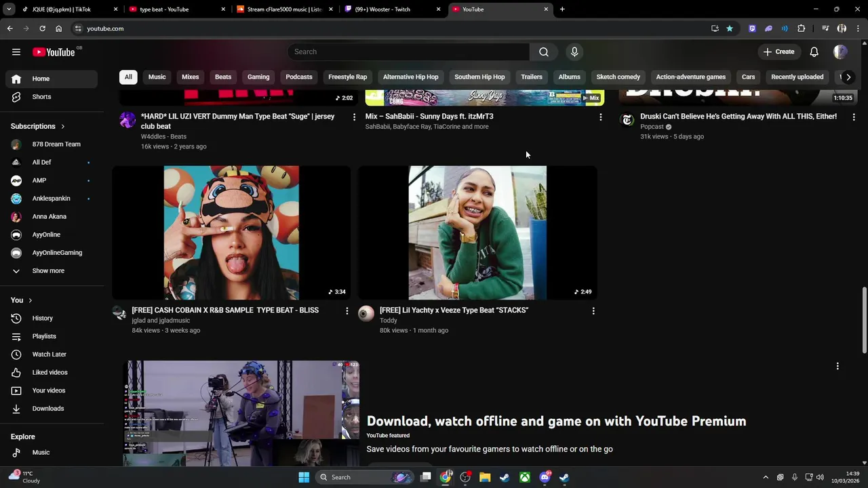Open W4ddles - Beats channel
The image size is (868, 488).
tap(163, 137)
